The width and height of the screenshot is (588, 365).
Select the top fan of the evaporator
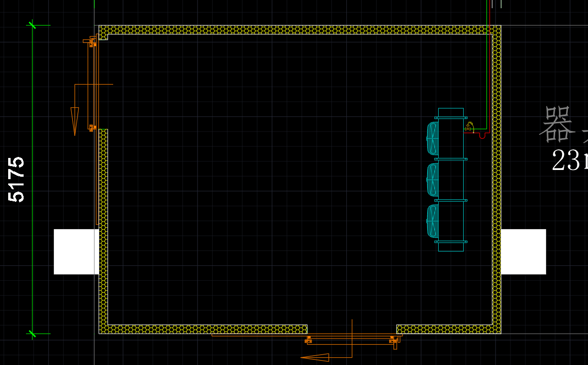[432, 138]
